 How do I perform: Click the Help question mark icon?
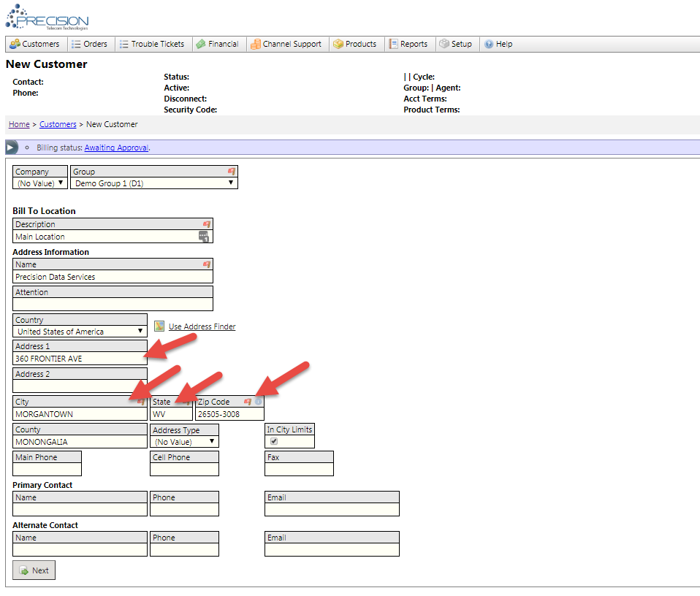point(489,45)
